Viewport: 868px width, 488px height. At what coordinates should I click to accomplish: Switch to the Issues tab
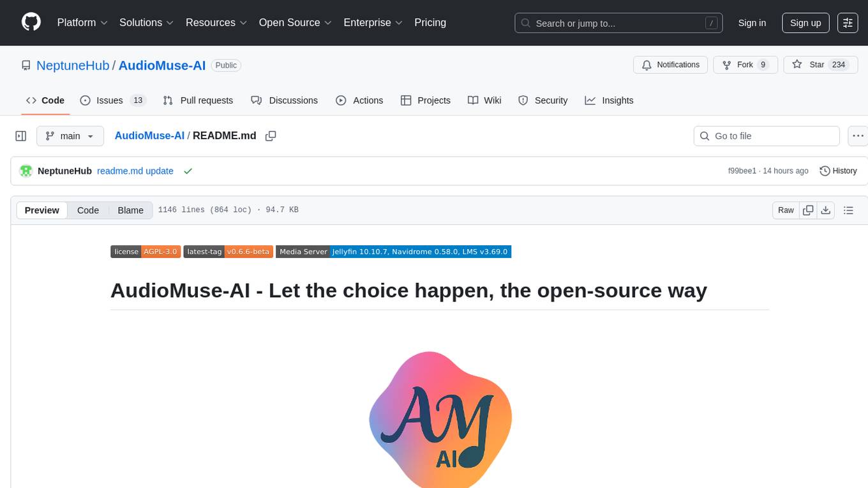pos(113,100)
